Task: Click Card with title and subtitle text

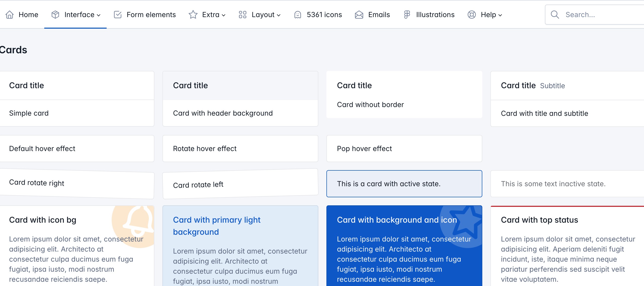Action: [x=544, y=113]
